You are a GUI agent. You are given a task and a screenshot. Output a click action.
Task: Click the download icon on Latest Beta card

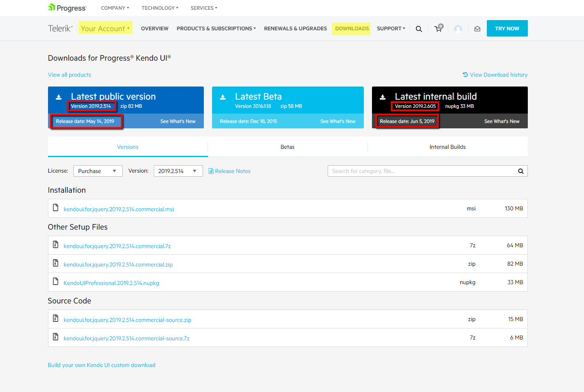click(222, 97)
